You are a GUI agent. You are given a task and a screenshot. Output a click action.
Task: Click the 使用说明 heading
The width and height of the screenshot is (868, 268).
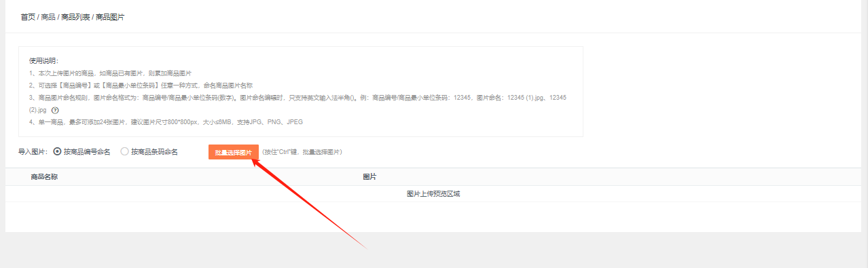tap(44, 61)
